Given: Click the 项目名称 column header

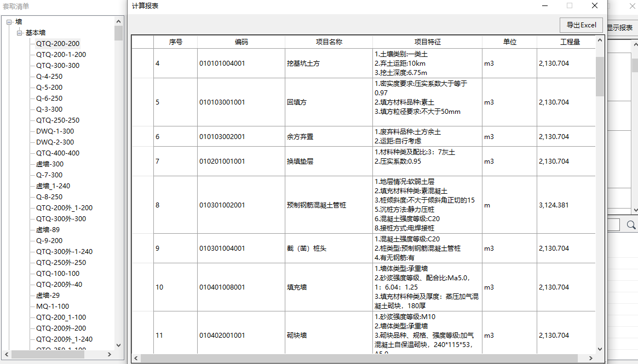Looking at the screenshot, I should click(x=329, y=42).
